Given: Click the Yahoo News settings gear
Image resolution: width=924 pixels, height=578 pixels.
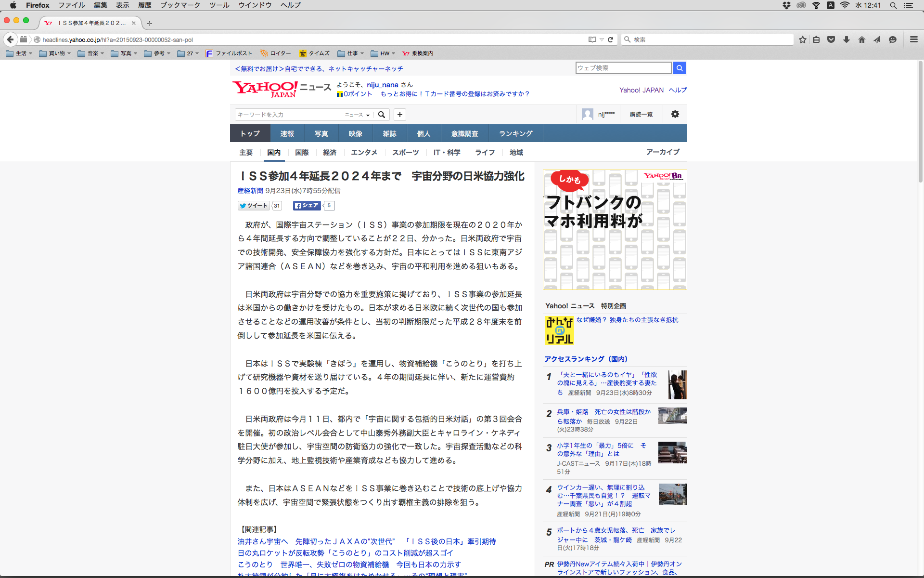Looking at the screenshot, I should click(675, 114).
